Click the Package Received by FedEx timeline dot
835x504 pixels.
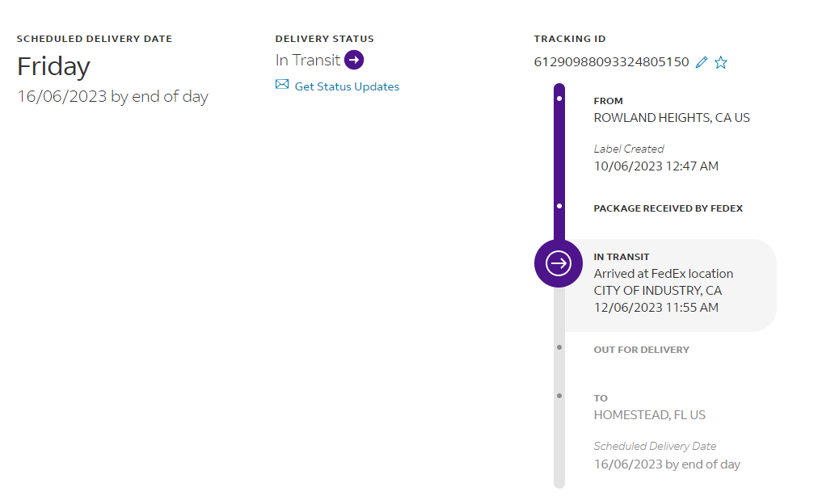559,207
